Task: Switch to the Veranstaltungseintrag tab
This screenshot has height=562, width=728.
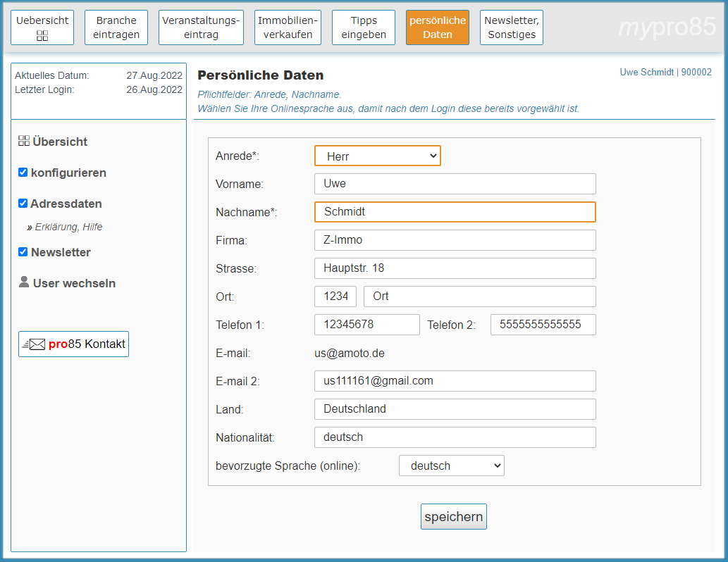Action: [201, 27]
